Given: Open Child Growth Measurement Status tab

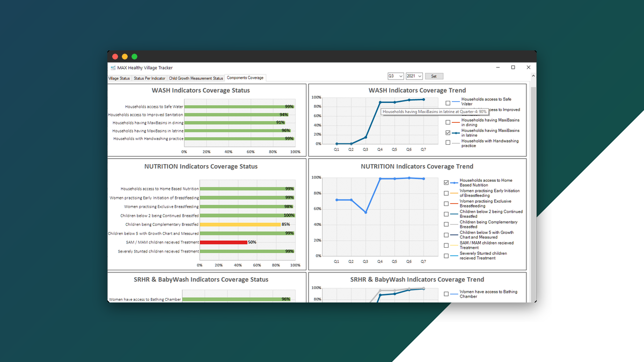Looking at the screenshot, I should [196, 78].
